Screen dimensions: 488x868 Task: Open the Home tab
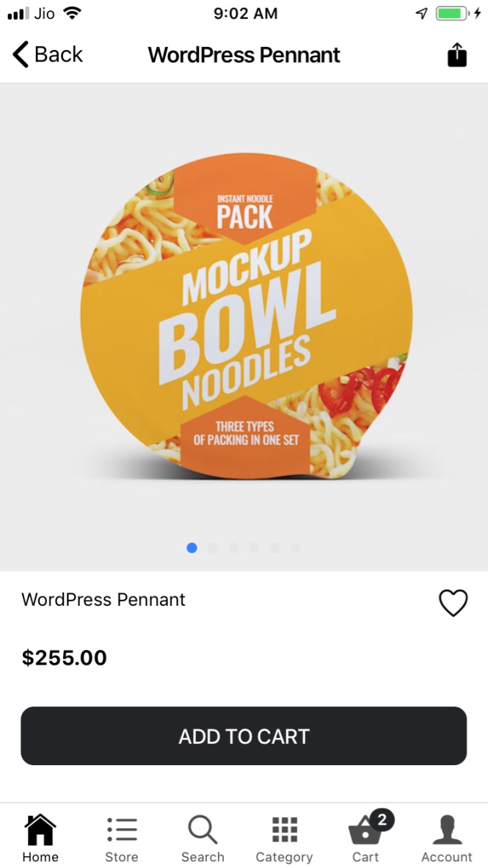tap(40, 839)
